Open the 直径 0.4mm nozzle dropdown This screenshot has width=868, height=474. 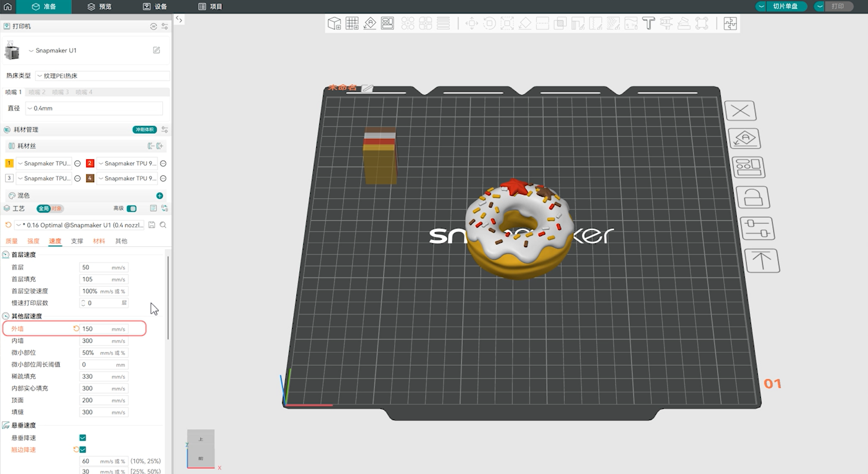93,108
